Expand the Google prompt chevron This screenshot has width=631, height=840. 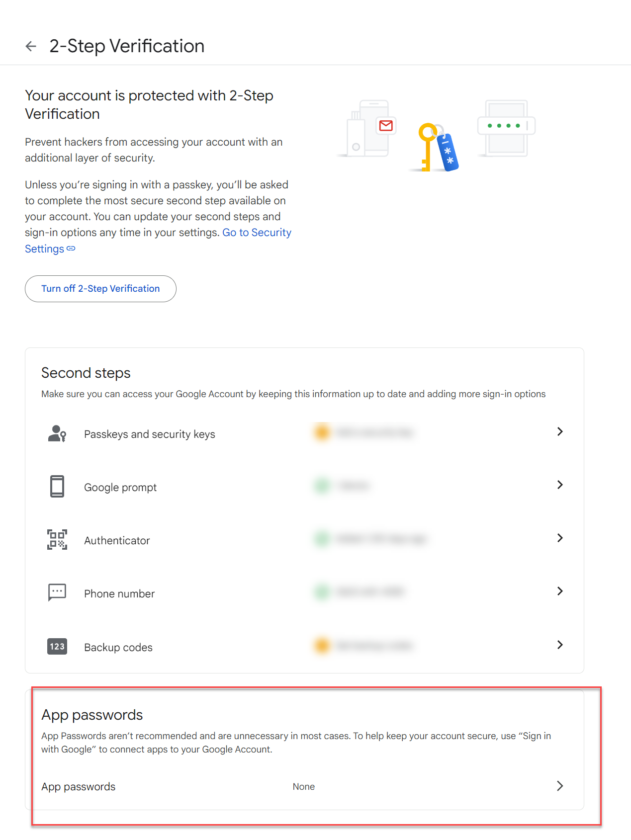[560, 485]
